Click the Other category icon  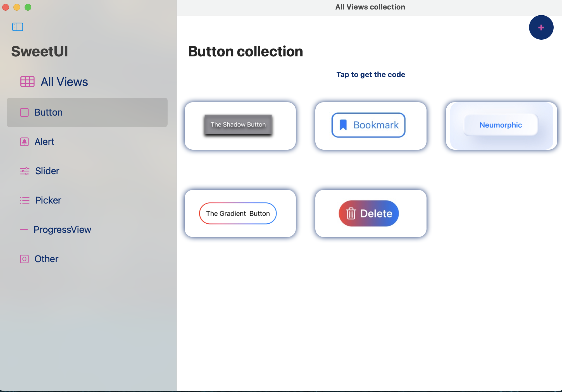pos(25,259)
